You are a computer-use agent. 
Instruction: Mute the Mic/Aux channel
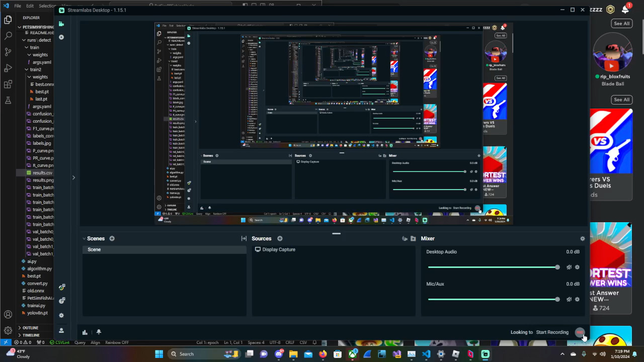pyautogui.click(x=569, y=300)
